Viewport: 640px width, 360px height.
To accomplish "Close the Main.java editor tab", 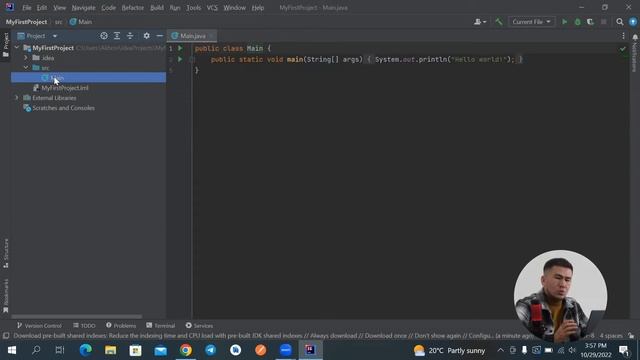I will coord(211,36).
